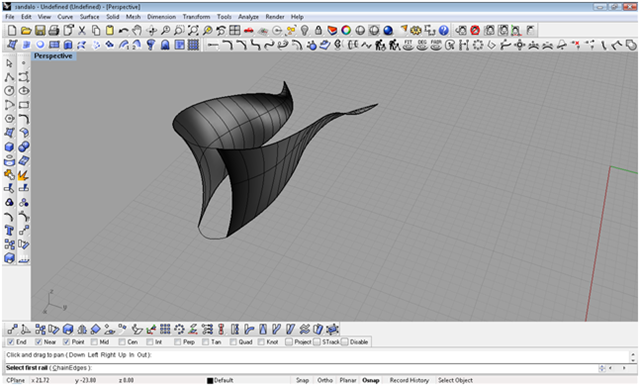Click the Zoom Extents icon
Screen dimensions: 640x386
(x=193, y=30)
